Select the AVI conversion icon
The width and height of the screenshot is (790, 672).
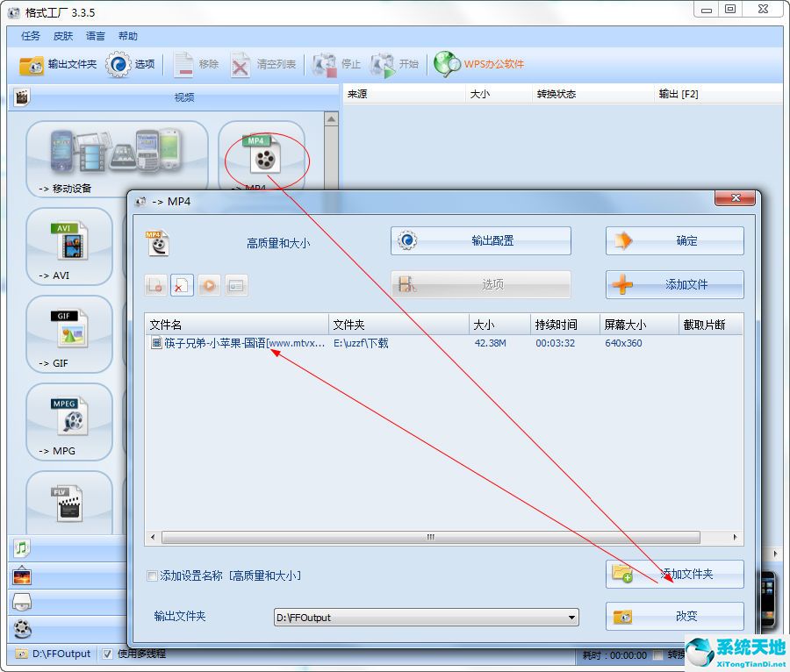[x=69, y=247]
